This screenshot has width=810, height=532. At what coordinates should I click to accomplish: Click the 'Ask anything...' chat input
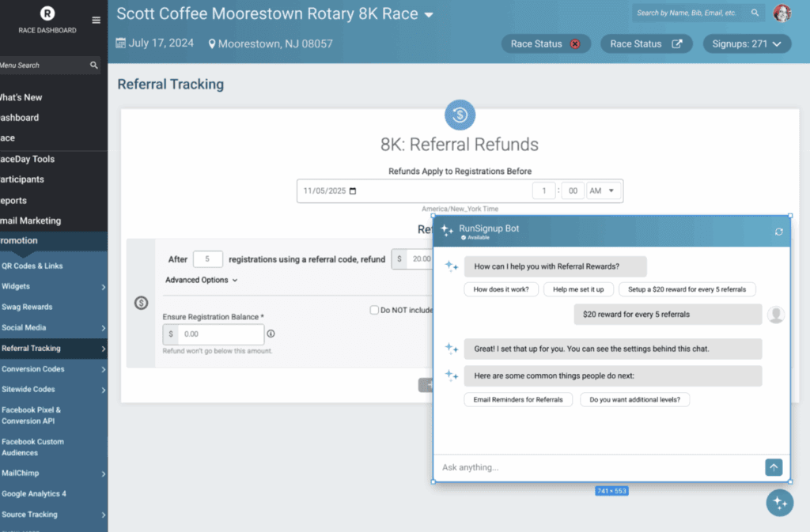(x=597, y=467)
